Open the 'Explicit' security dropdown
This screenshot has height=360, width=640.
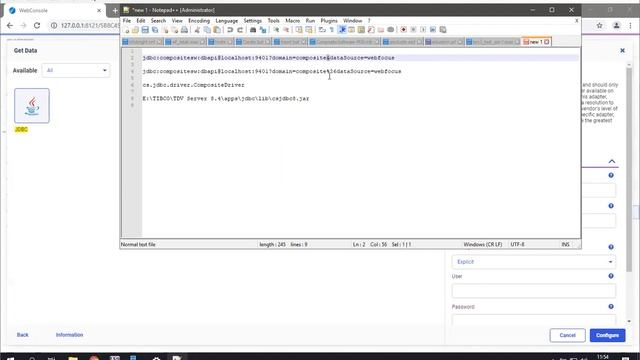pyautogui.click(x=533, y=262)
